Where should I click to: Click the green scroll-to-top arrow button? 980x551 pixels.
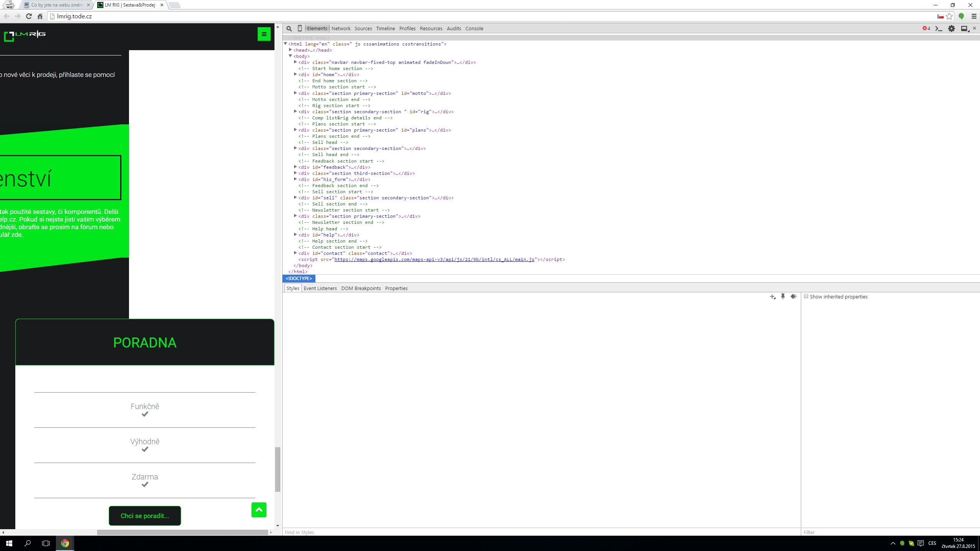(259, 510)
